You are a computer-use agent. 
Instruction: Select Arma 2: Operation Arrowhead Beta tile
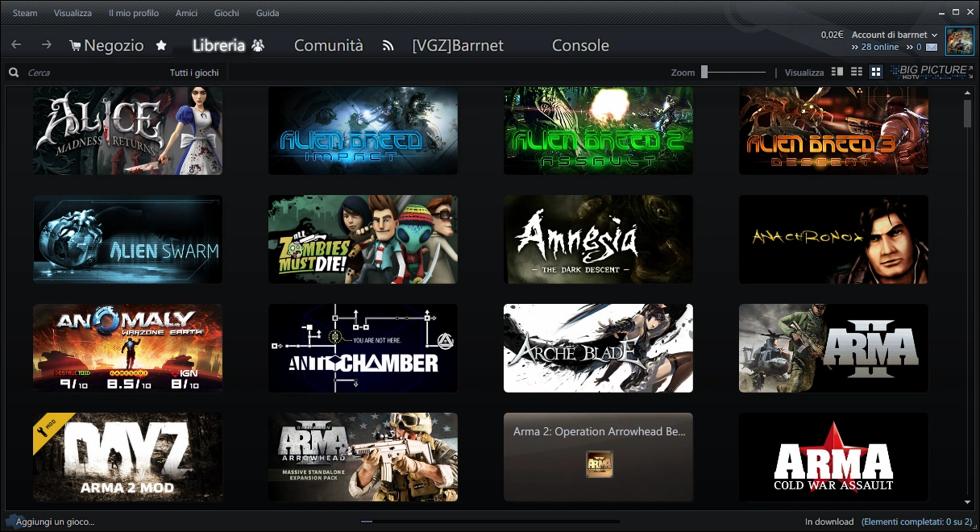(x=598, y=457)
